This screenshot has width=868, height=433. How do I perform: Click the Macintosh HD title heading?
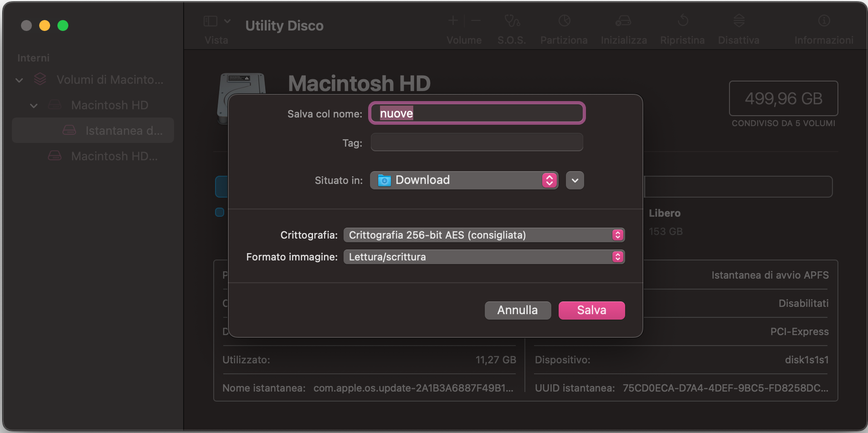tap(359, 83)
